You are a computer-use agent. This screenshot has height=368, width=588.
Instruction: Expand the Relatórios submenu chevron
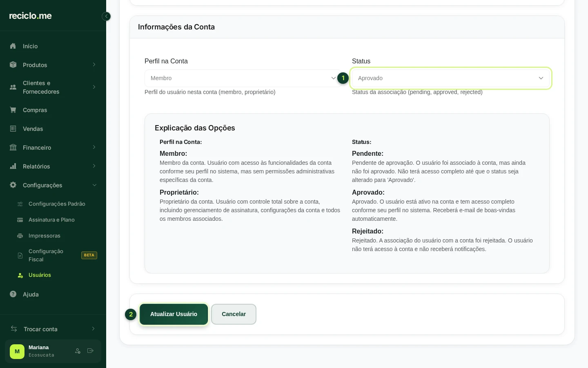(x=94, y=166)
